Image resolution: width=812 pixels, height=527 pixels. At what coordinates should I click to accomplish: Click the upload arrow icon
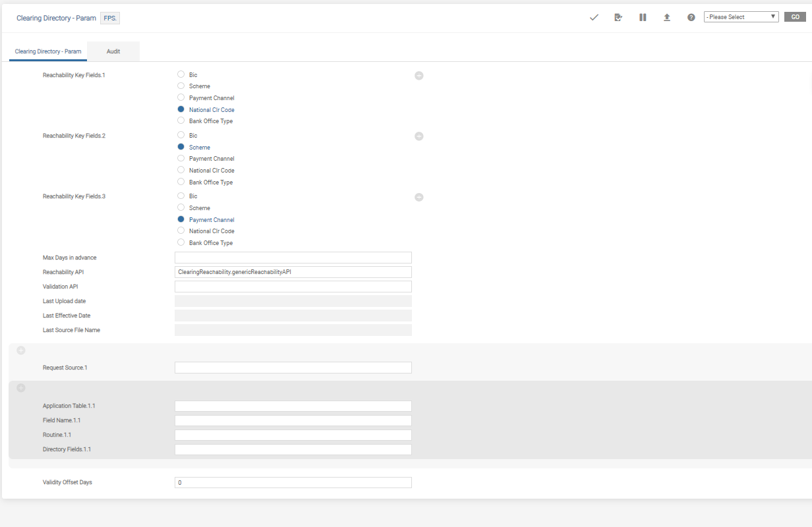667,17
